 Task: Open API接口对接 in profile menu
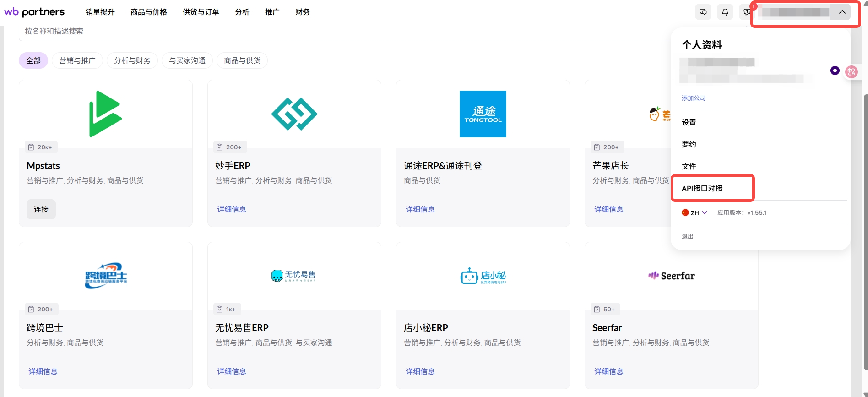click(702, 188)
